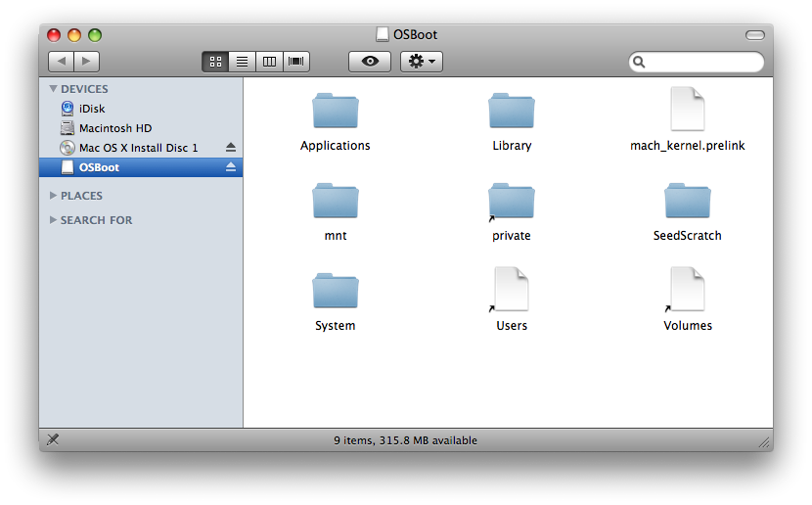Switch to icon view mode
This screenshot has height=505, width=812.
tap(215, 62)
